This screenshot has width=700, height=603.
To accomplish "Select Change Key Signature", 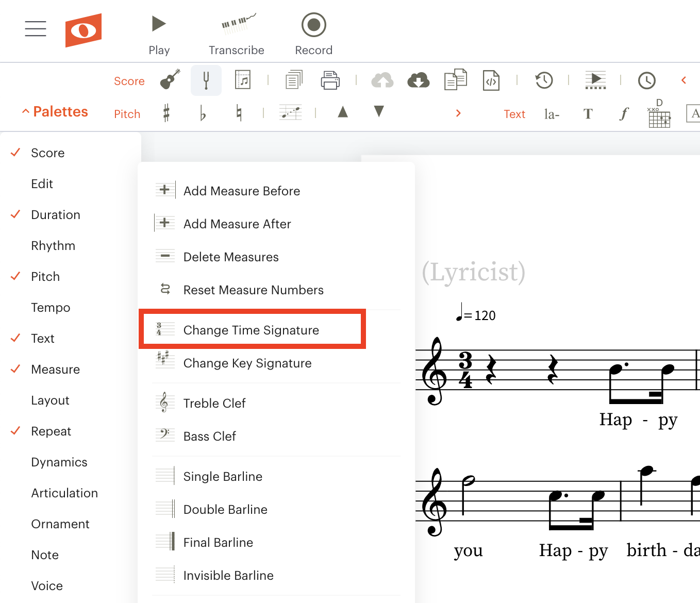I will [276, 363].
